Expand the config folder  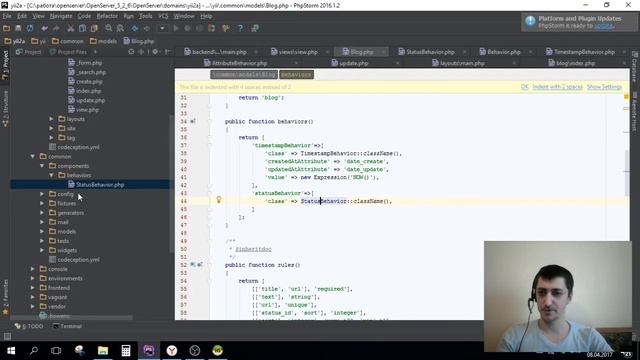pos(42,194)
